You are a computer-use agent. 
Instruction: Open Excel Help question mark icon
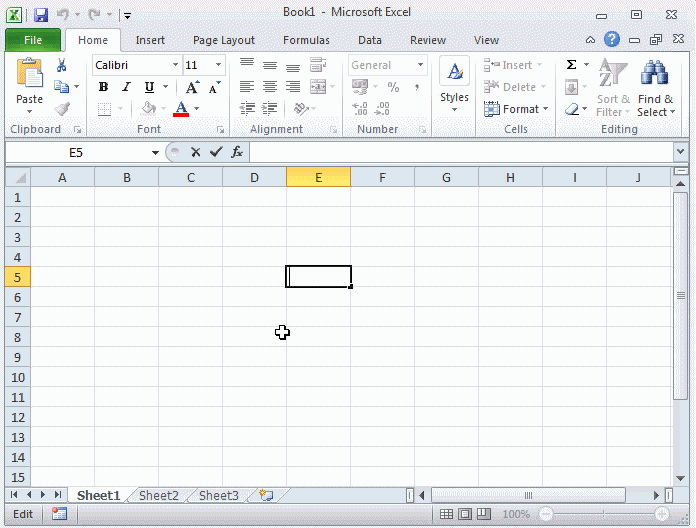pyautogui.click(x=612, y=40)
